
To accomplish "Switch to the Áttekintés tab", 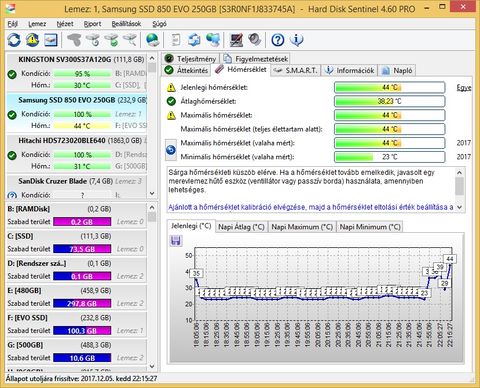I will tap(187, 70).
